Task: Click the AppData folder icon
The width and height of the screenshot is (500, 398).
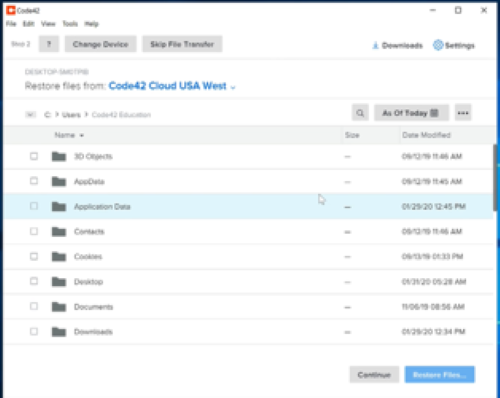Action: pos(59,181)
